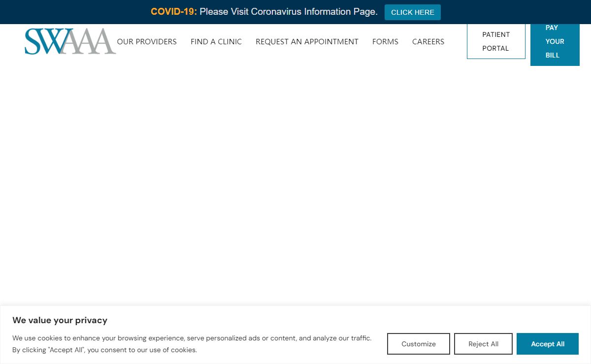This screenshot has width=591, height=364.
Task: Click the 'We use cookies to enhance' sentence
Action: [x=192, y=338]
